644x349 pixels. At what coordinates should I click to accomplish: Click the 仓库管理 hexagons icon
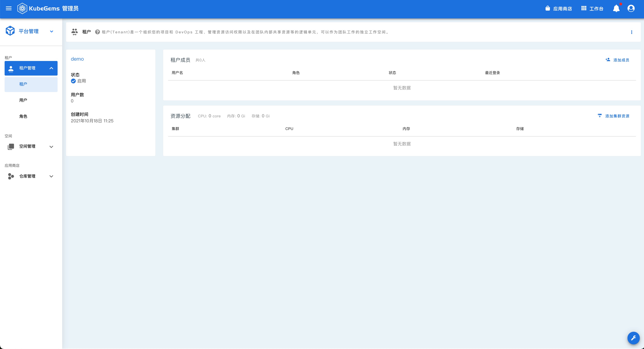(11, 176)
